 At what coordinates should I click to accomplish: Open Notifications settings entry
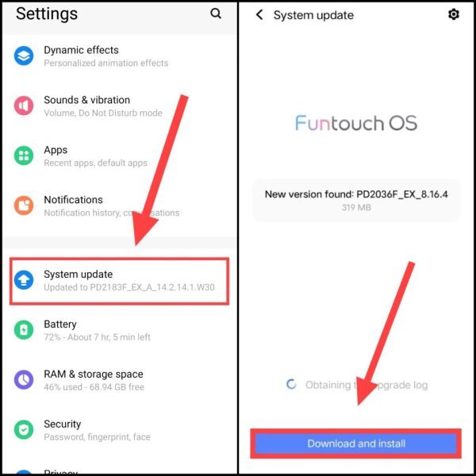(x=119, y=205)
